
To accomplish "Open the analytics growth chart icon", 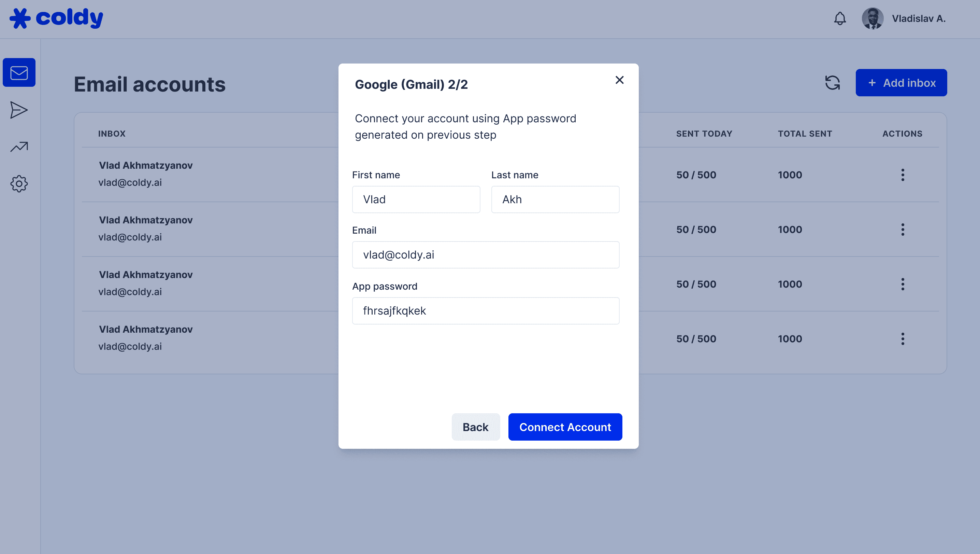I will point(19,146).
